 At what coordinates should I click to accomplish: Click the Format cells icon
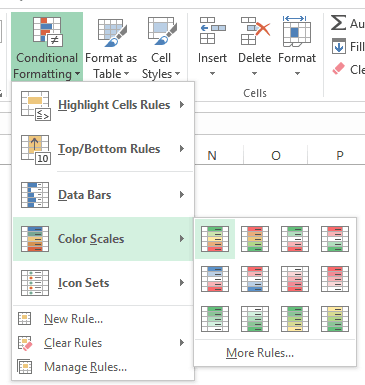tap(297, 31)
